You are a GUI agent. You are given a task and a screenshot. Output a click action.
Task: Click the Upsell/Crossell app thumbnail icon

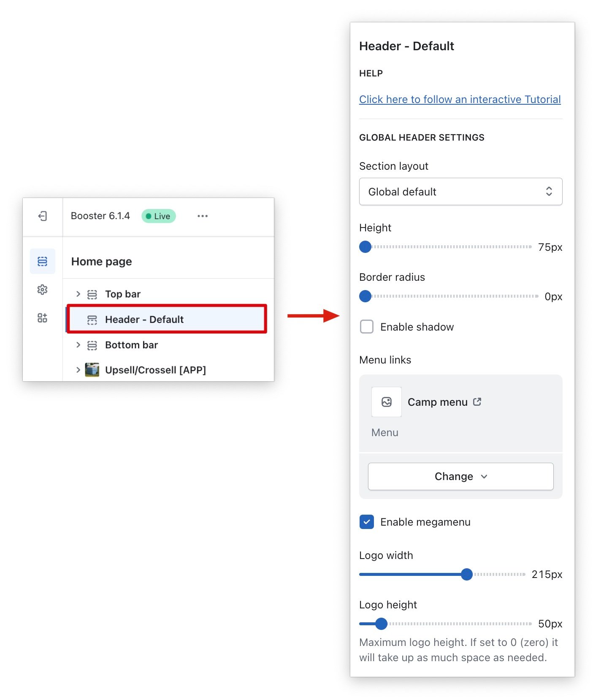[92, 370]
